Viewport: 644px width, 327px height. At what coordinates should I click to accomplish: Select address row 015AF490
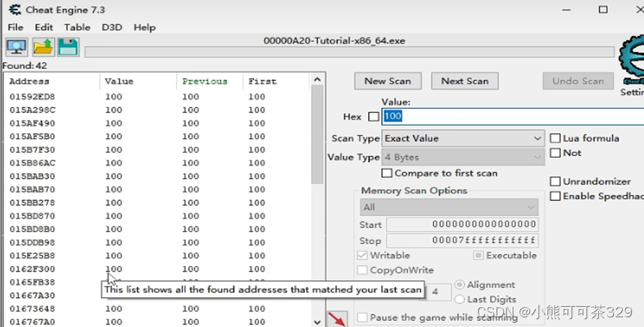pyautogui.click(x=157, y=123)
